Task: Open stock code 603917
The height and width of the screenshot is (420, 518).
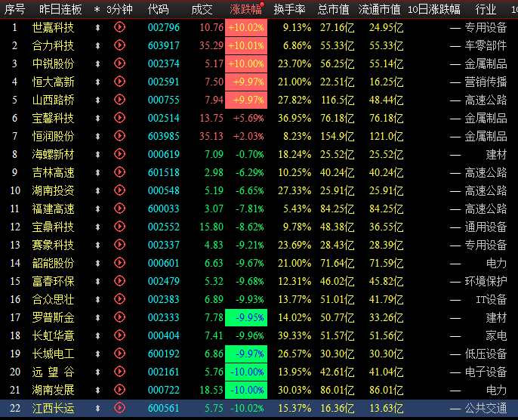Action: [164, 45]
